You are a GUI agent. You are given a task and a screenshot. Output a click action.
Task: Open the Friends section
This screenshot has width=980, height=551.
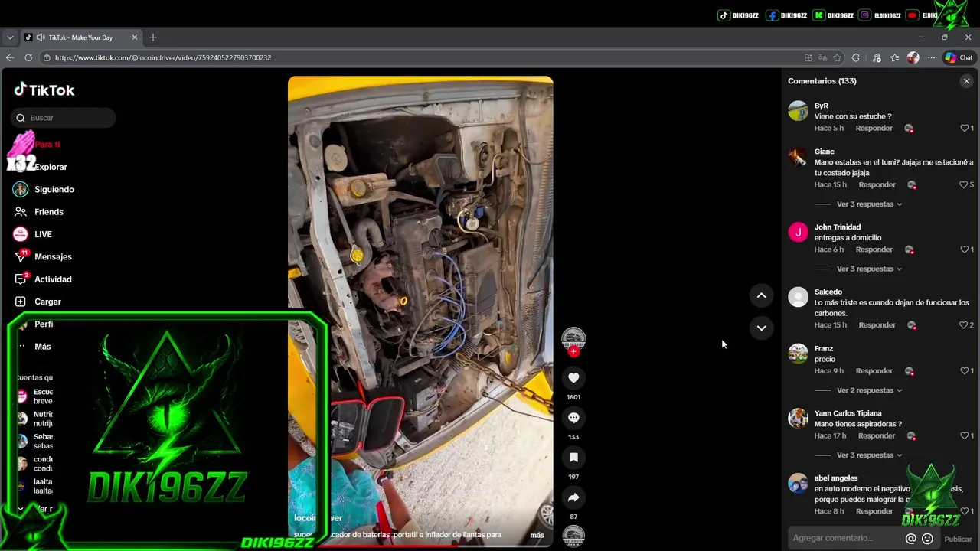[x=48, y=212]
